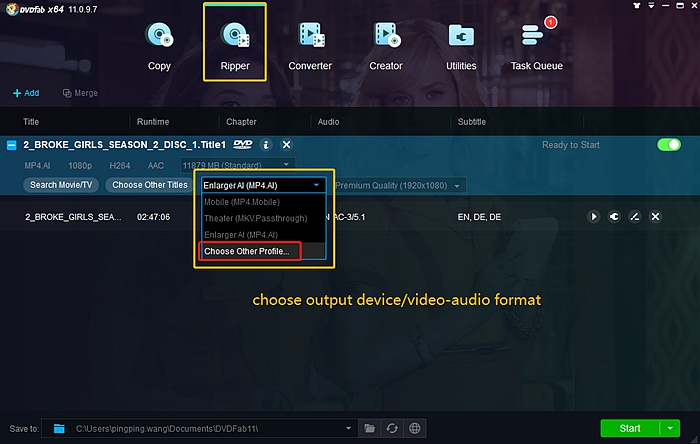Viewport: 700px width, 444px height.
Task: Click the output path field
Action: (x=199, y=428)
